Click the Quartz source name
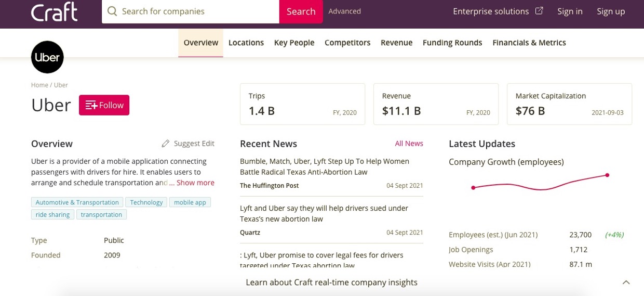This screenshot has height=296, width=644. click(x=250, y=233)
